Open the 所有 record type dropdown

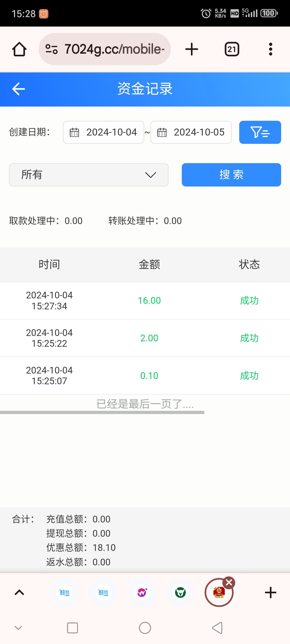tap(89, 175)
